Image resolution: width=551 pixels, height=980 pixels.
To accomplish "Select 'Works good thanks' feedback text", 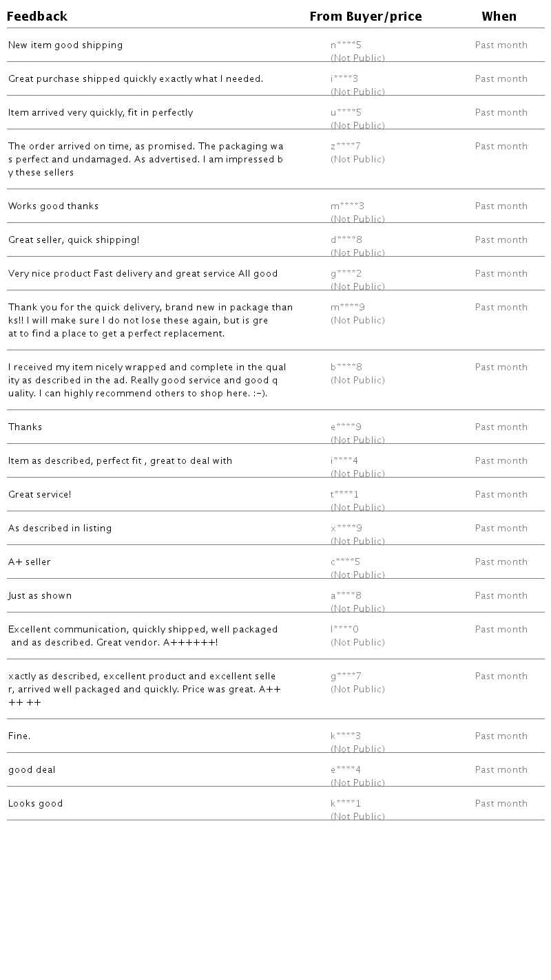I will click(x=53, y=206).
